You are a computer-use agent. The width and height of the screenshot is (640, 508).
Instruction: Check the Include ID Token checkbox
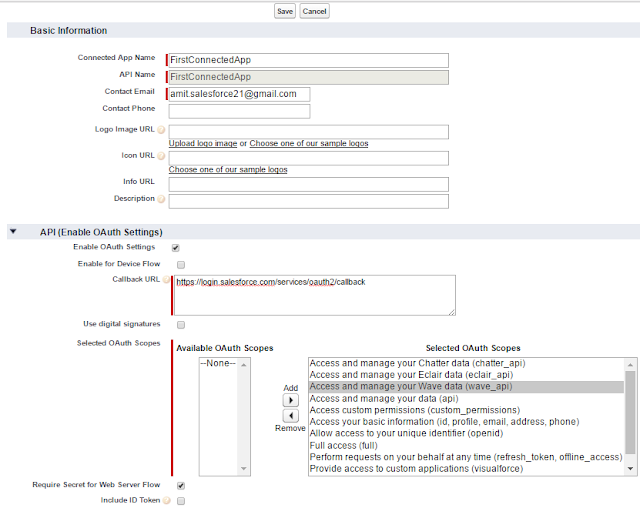tap(181, 501)
